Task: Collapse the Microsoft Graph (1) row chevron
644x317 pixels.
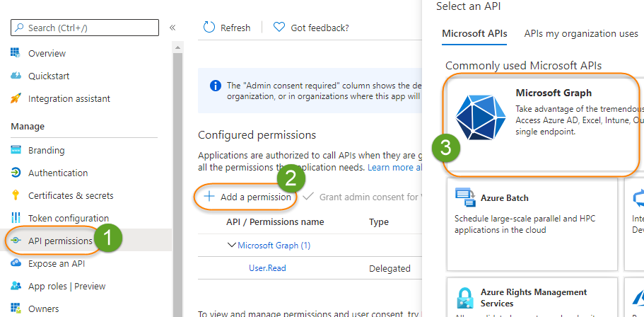Action: click(x=232, y=245)
